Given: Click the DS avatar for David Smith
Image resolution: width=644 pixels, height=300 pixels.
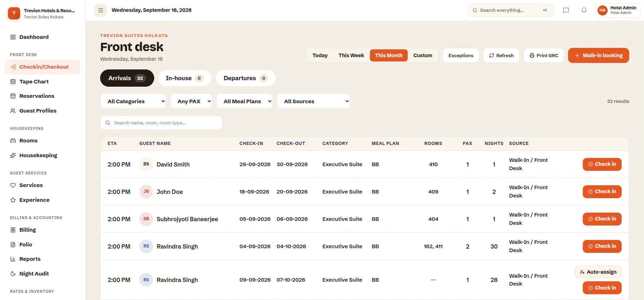Looking at the screenshot, I should click(146, 164).
